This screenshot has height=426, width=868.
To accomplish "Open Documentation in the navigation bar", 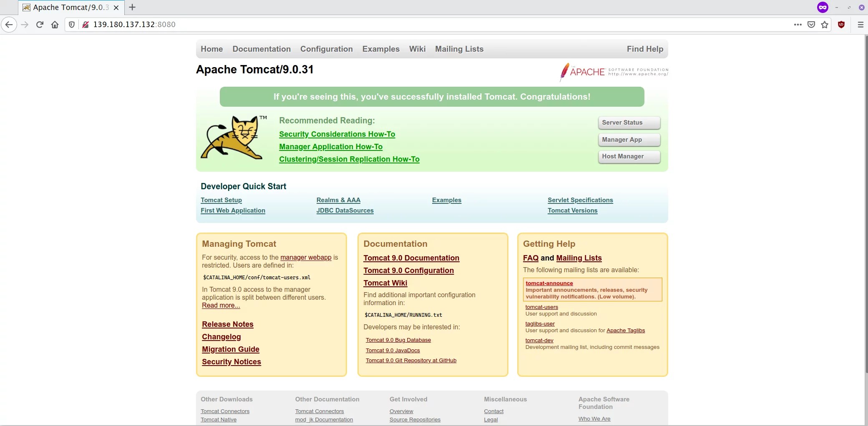I will pos(262,49).
